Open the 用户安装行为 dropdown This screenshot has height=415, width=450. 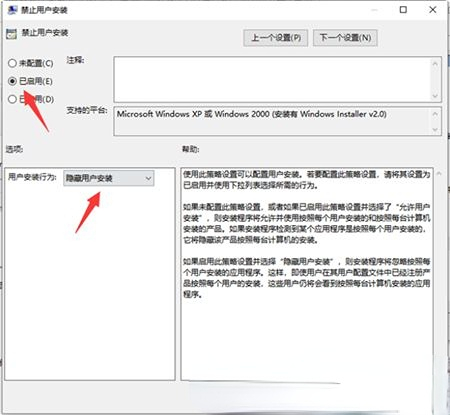(x=109, y=178)
